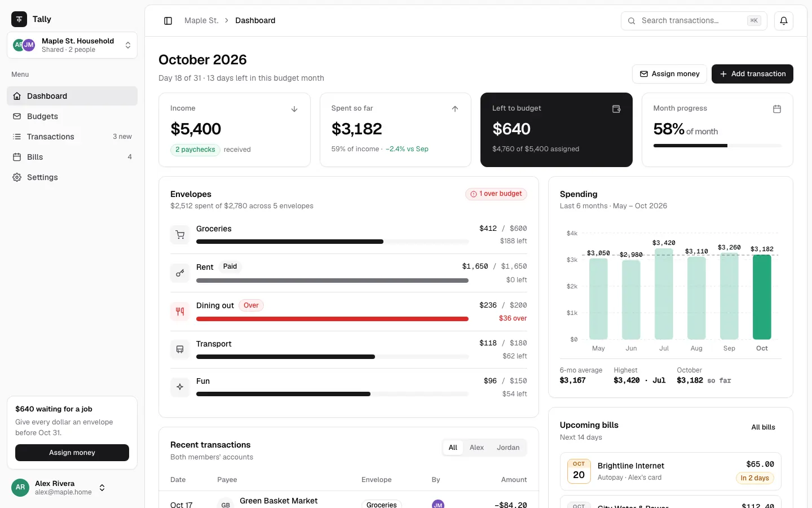Show transactions for All members
Image resolution: width=812 pixels, height=508 pixels.
click(453, 448)
